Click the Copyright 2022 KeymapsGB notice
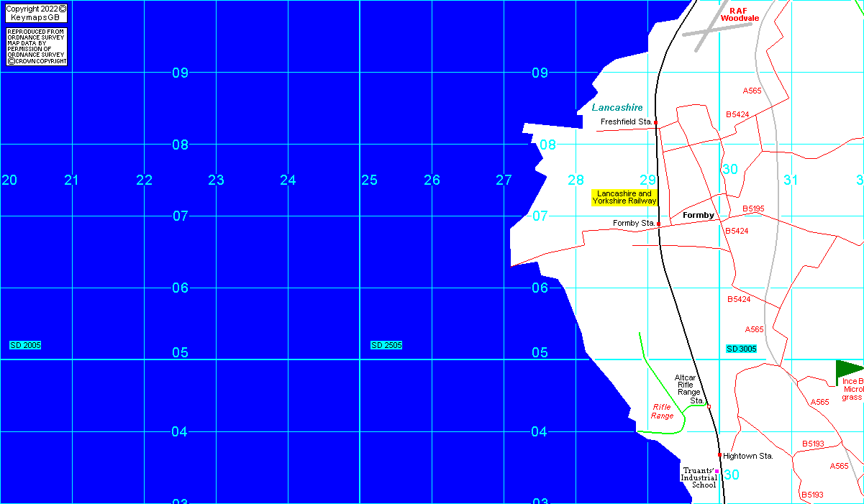The image size is (864, 504). 36,13
